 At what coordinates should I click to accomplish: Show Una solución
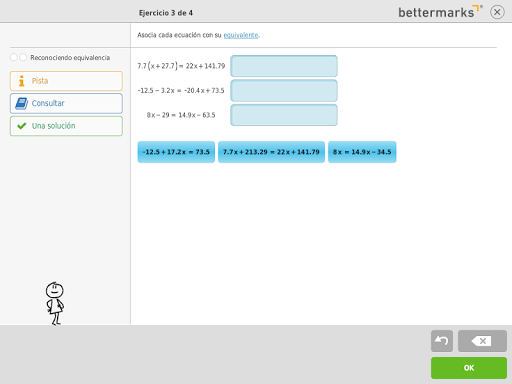coord(66,126)
